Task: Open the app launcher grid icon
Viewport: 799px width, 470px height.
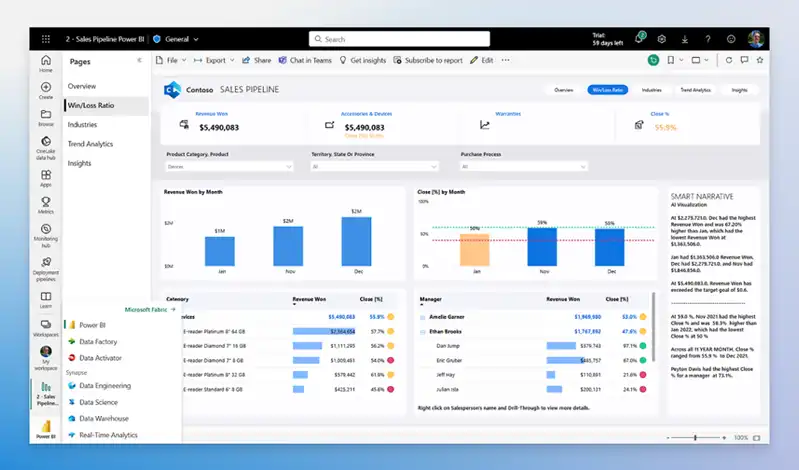Action: (46, 39)
